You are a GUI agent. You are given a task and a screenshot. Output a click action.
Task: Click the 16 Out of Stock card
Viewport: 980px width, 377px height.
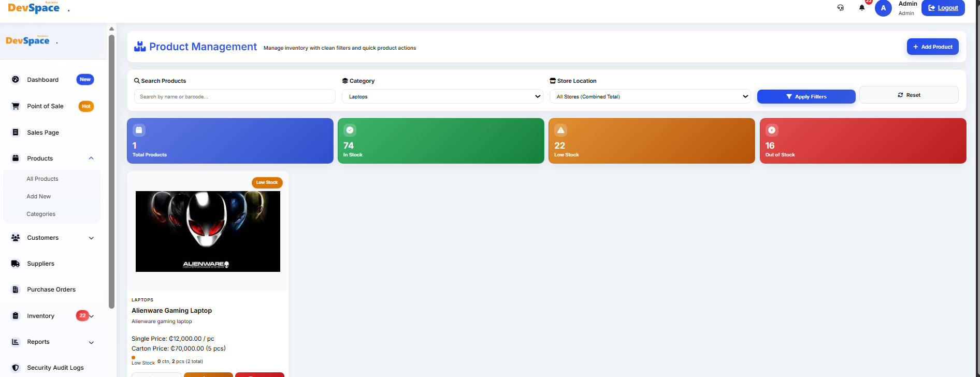click(x=863, y=141)
